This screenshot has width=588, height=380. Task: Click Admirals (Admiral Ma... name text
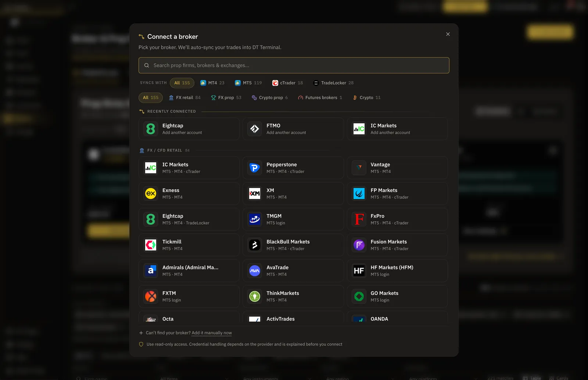[190, 268]
